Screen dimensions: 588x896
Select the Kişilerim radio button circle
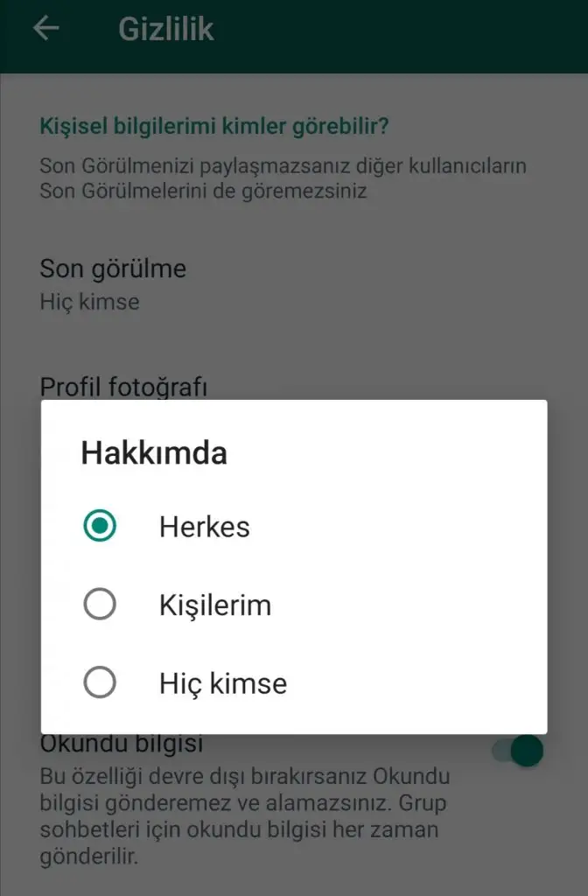click(x=100, y=604)
